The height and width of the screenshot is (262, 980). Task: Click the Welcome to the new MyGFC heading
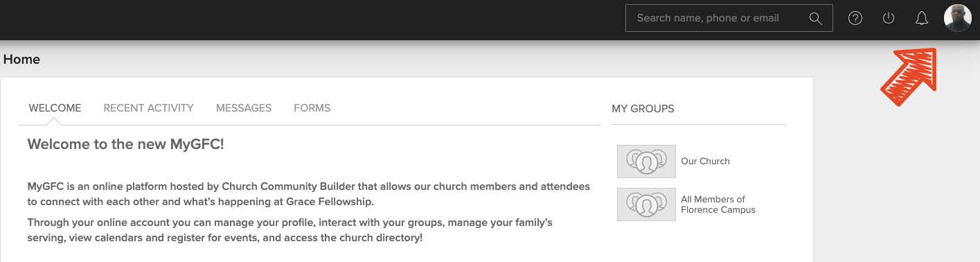(125, 144)
